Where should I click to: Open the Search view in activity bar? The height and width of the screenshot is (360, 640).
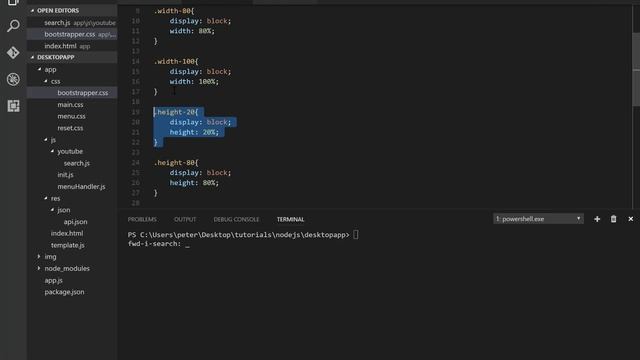pyautogui.click(x=13, y=26)
